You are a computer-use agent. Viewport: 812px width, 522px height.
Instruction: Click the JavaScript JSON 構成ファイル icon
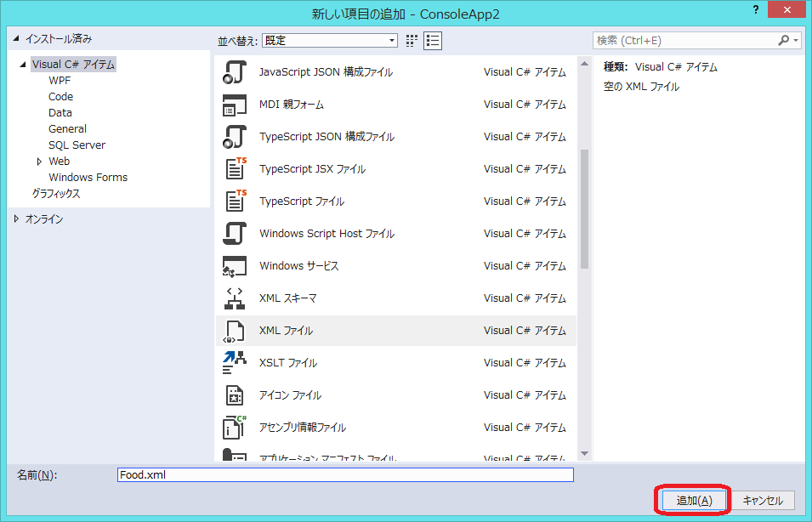point(235,72)
